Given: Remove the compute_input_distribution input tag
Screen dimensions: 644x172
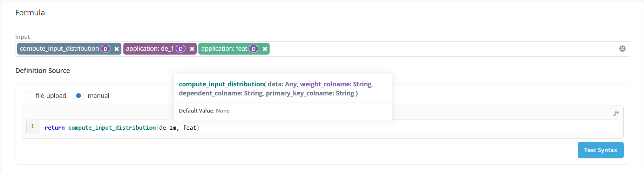Looking at the screenshot, I should tap(116, 49).
